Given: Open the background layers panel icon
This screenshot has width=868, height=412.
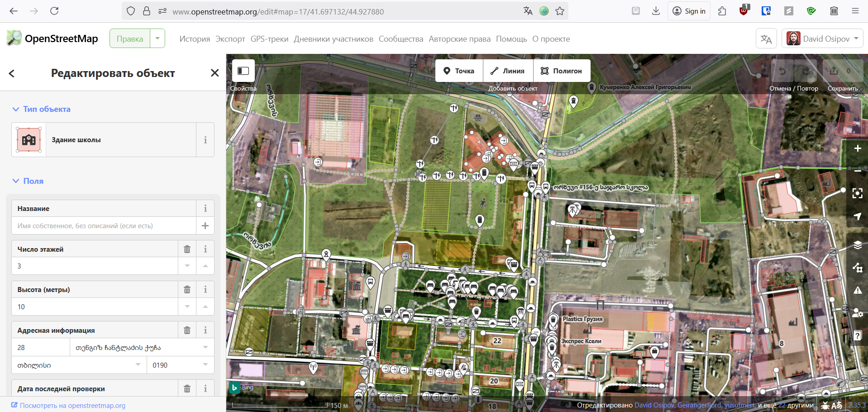Looking at the screenshot, I should [x=857, y=245].
